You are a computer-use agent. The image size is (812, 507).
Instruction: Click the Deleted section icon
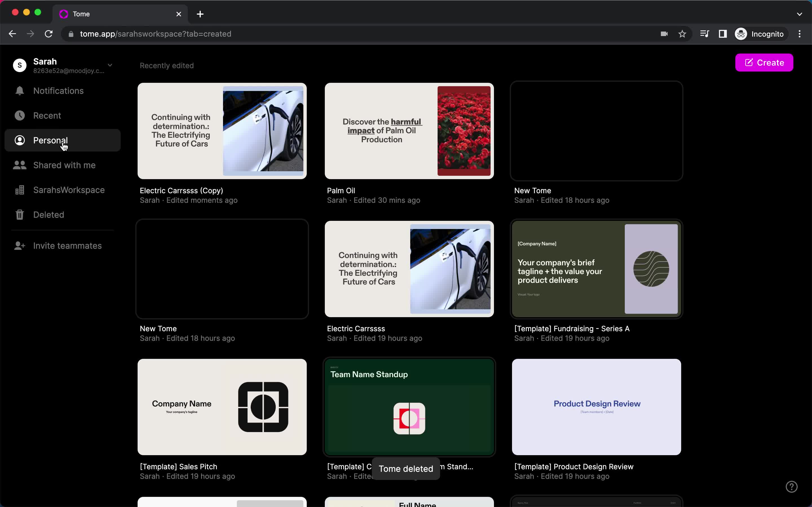tap(20, 214)
